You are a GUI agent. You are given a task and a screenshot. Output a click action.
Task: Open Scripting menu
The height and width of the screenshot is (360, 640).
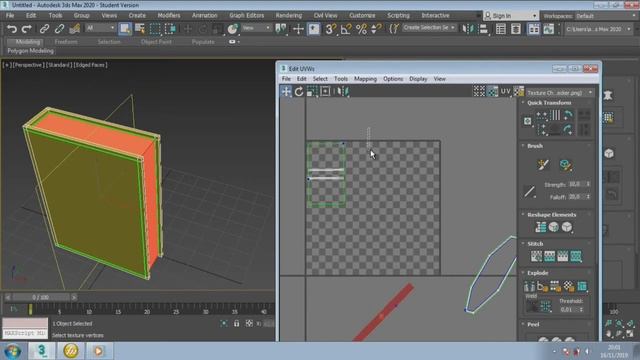click(x=398, y=15)
